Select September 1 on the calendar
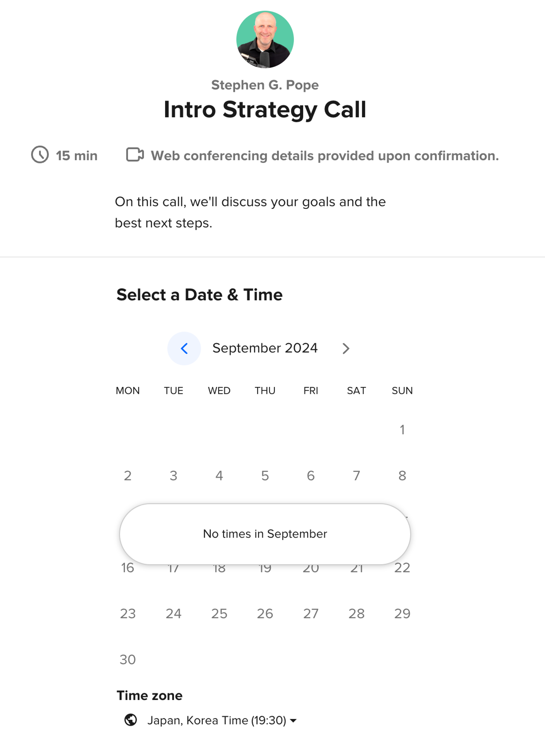 tap(402, 430)
